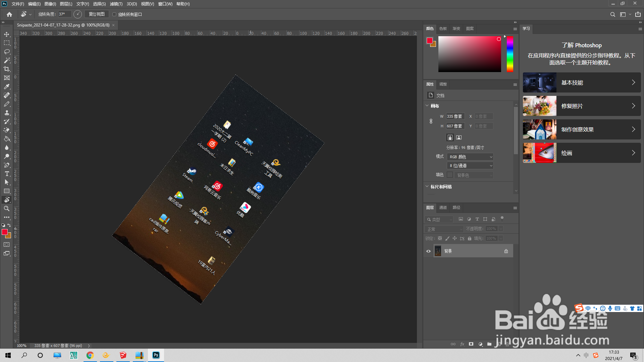The image size is (644, 362).
Task: Click the 复位视图 reset view button
Action: (x=97, y=14)
